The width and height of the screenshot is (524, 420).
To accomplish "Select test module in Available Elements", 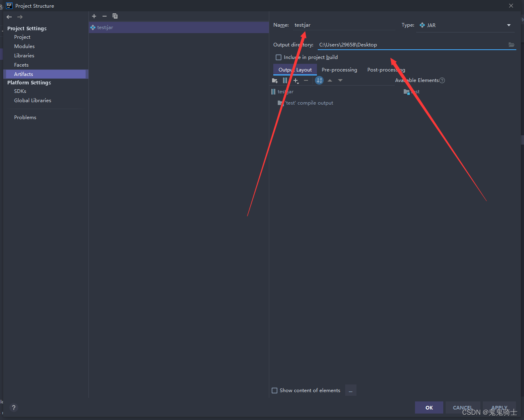I will click(412, 92).
